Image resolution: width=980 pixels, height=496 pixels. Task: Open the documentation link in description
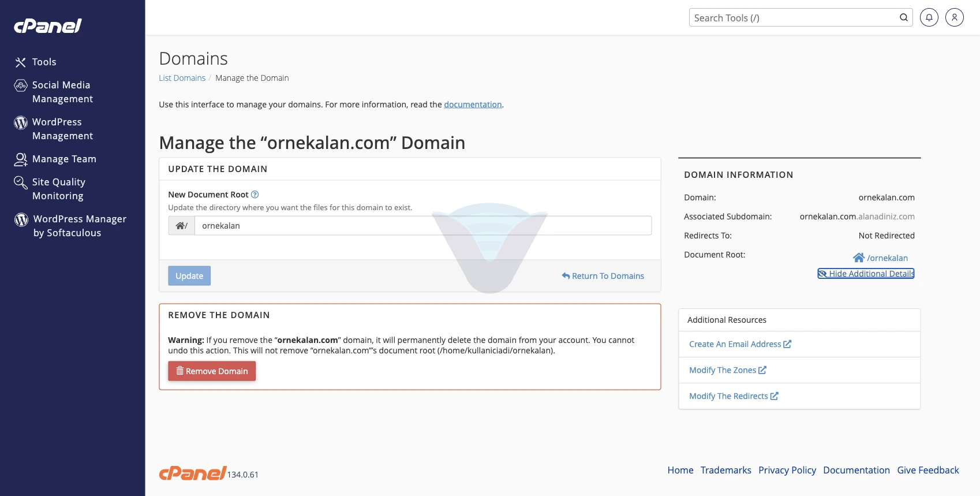[473, 105]
